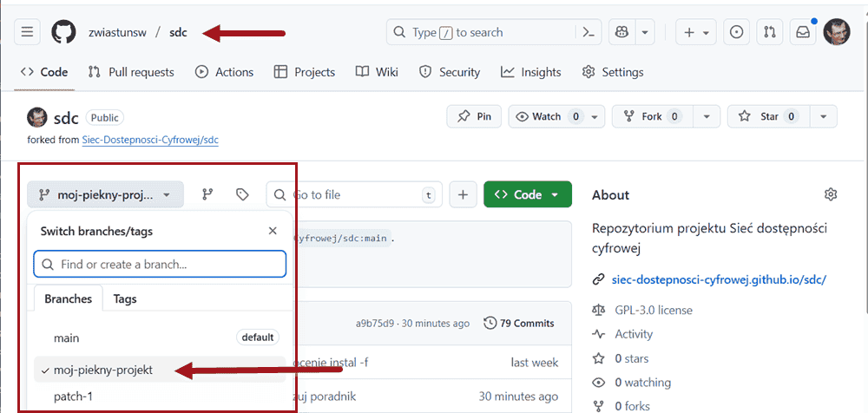Open the Pull requests tab
Image resolution: width=868 pixels, height=413 pixels.
pyautogui.click(x=131, y=72)
